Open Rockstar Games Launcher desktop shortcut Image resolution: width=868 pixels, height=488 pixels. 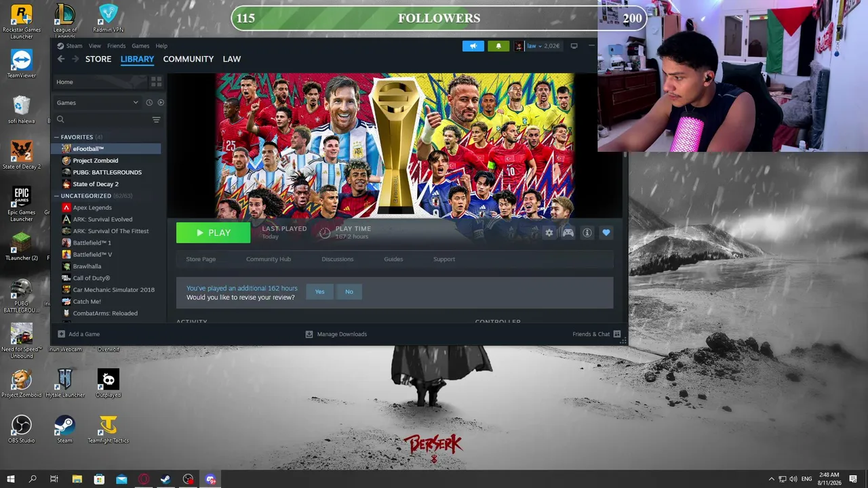pyautogui.click(x=22, y=22)
